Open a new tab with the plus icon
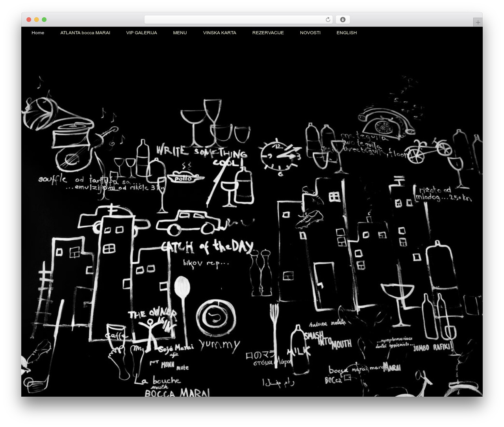Viewport: 504px width, 427px height. click(x=478, y=22)
